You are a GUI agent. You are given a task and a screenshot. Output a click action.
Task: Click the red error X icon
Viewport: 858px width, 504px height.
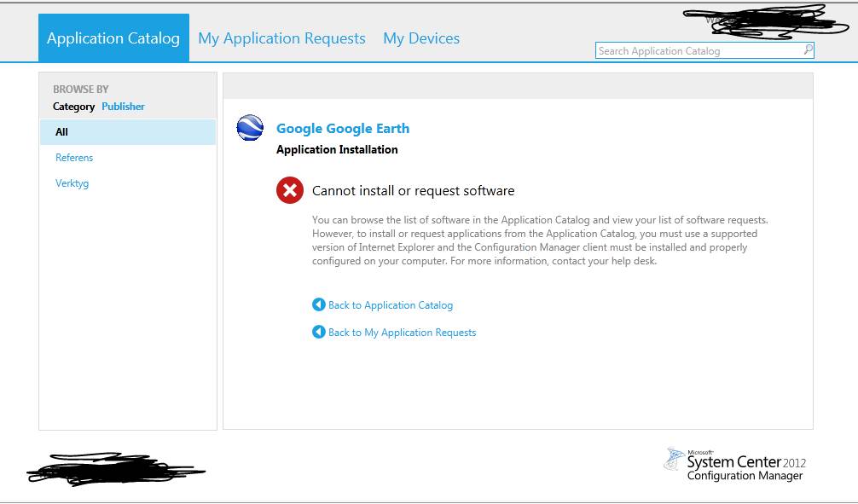[x=290, y=190]
